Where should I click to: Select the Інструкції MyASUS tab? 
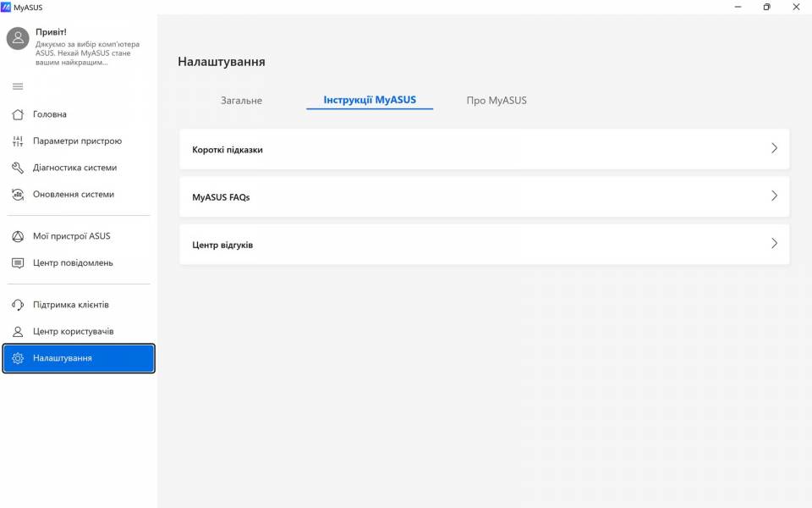click(x=370, y=100)
